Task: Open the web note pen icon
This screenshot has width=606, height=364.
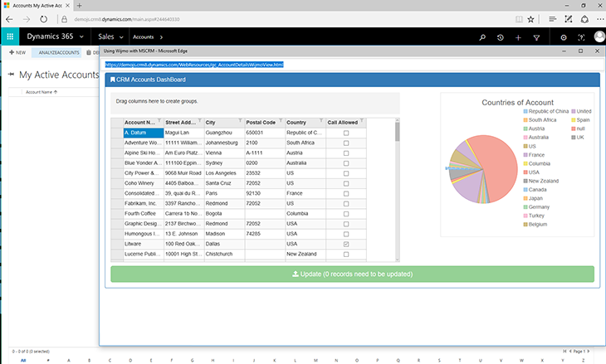Action: pyautogui.click(x=568, y=19)
